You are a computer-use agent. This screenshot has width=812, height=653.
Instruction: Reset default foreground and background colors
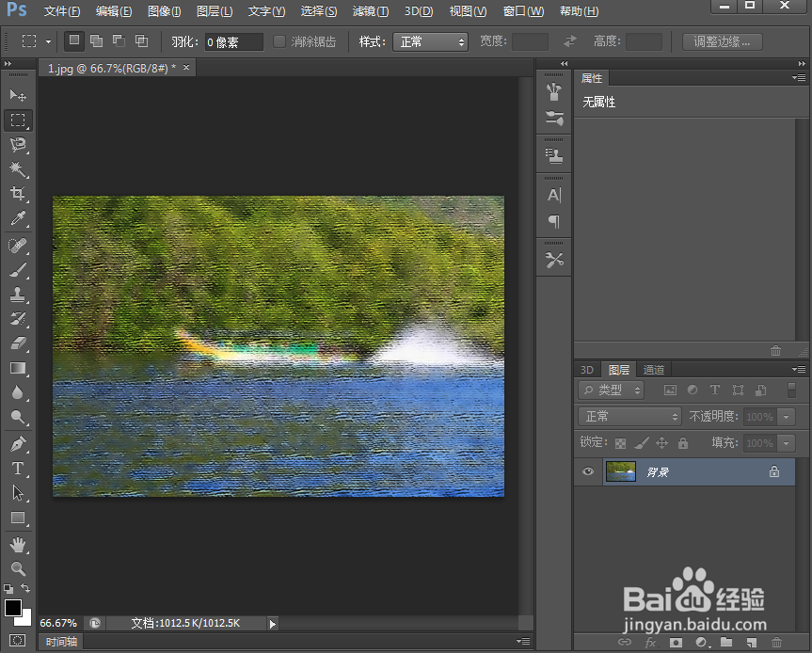(8, 589)
